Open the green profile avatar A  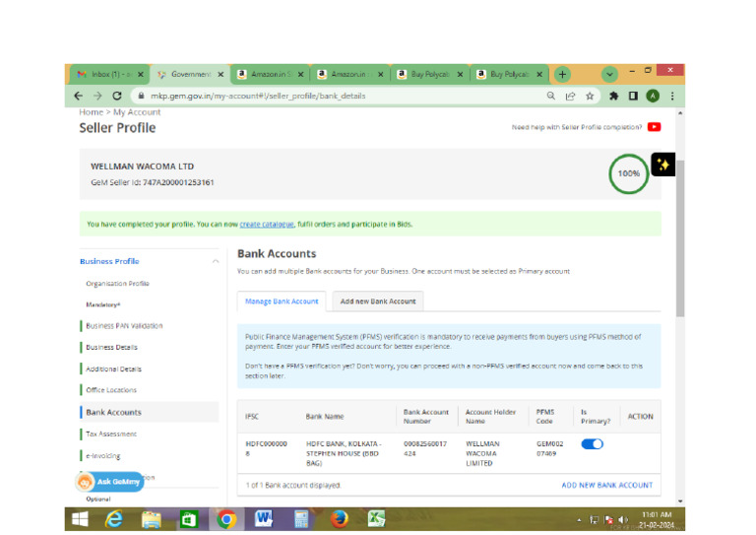[653, 96]
